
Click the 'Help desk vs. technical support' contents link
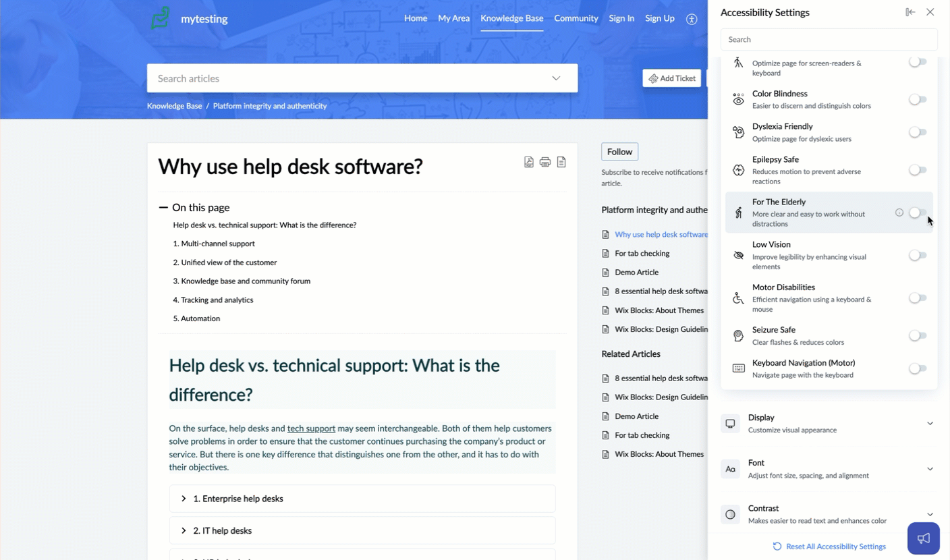(x=264, y=225)
